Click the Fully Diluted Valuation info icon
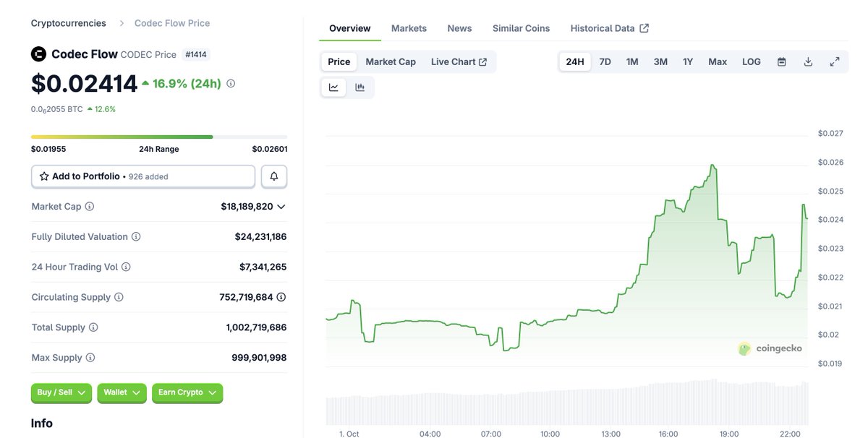Screen dimensions: 868x438 pos(136,237)
